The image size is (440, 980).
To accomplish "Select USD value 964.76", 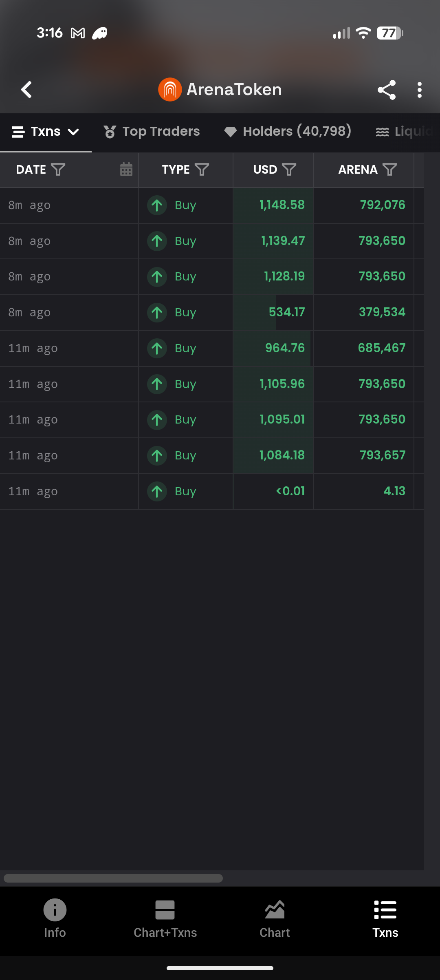I will [285, 348].
